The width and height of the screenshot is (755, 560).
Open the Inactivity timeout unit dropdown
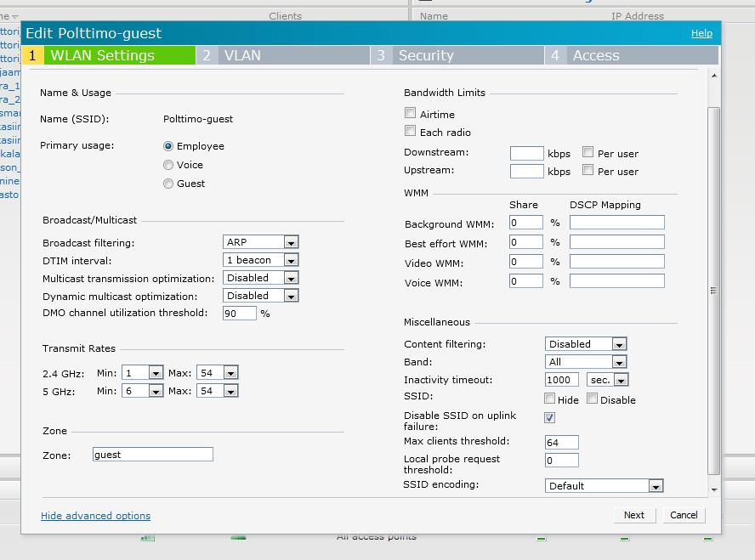(x=607, y=380)
